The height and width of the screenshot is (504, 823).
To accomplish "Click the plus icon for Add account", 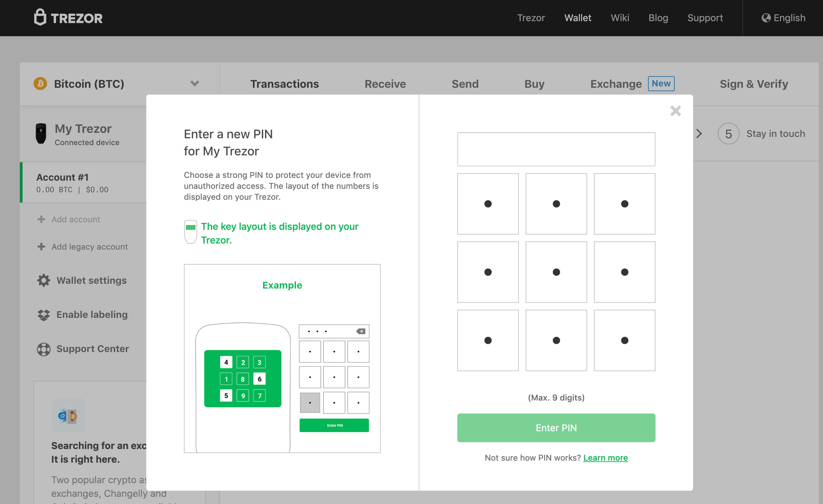I will 41,219.
